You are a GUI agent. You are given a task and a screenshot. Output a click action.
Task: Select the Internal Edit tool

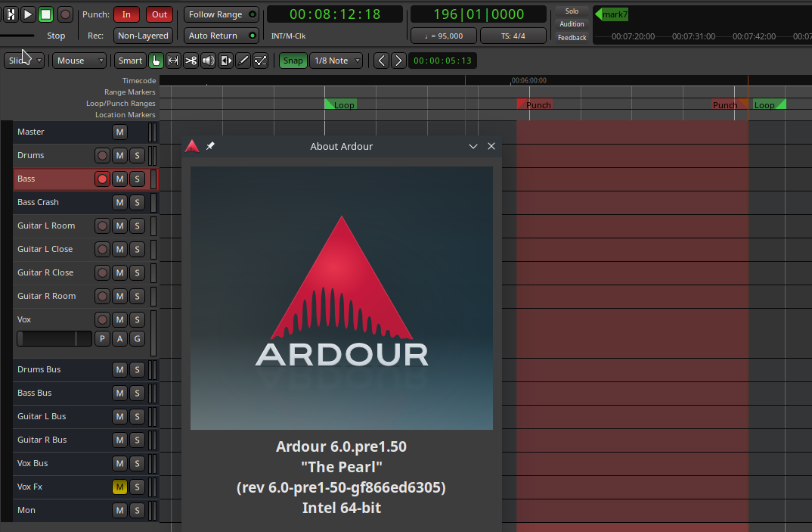260,61
